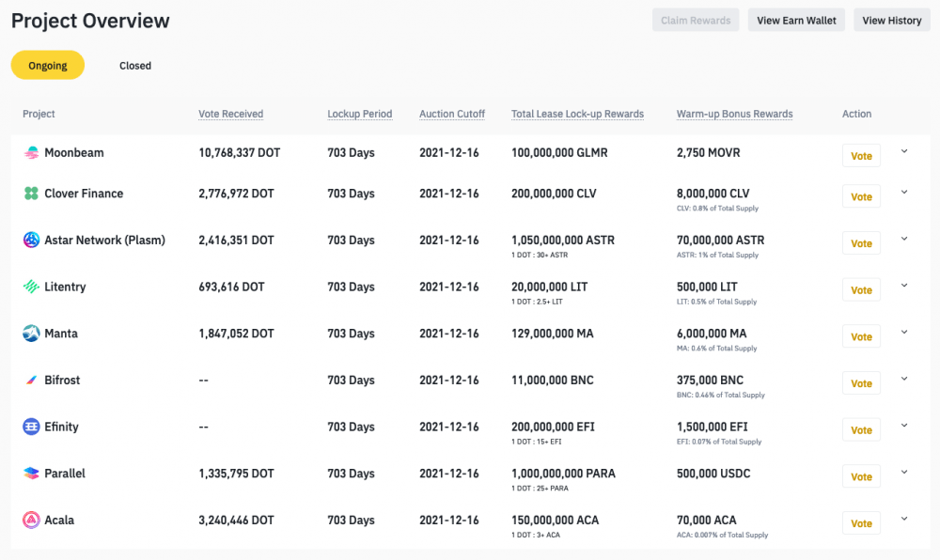This screenshot has width=940, height=560.
Task: Click the 1,000,000,000 PARA reward value
Action: click(563, 474)
